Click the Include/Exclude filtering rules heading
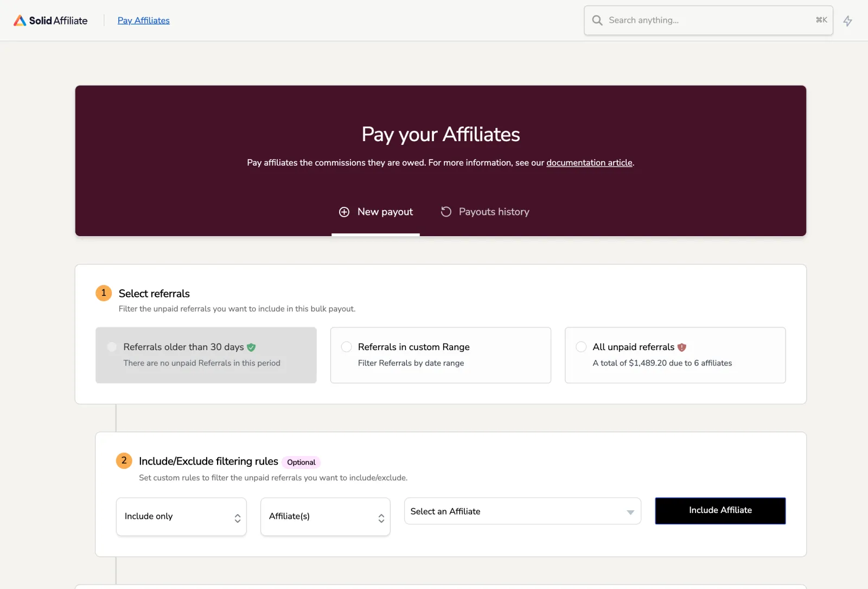 click(208, 461)
